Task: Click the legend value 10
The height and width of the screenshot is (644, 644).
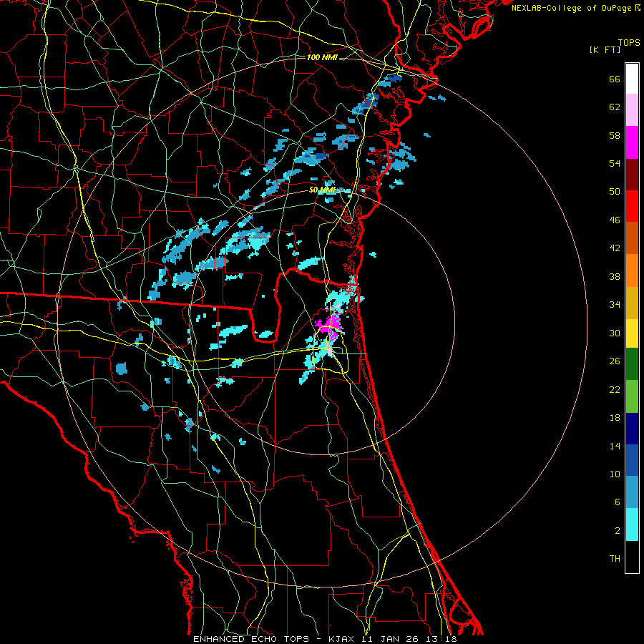Action: 615,474
